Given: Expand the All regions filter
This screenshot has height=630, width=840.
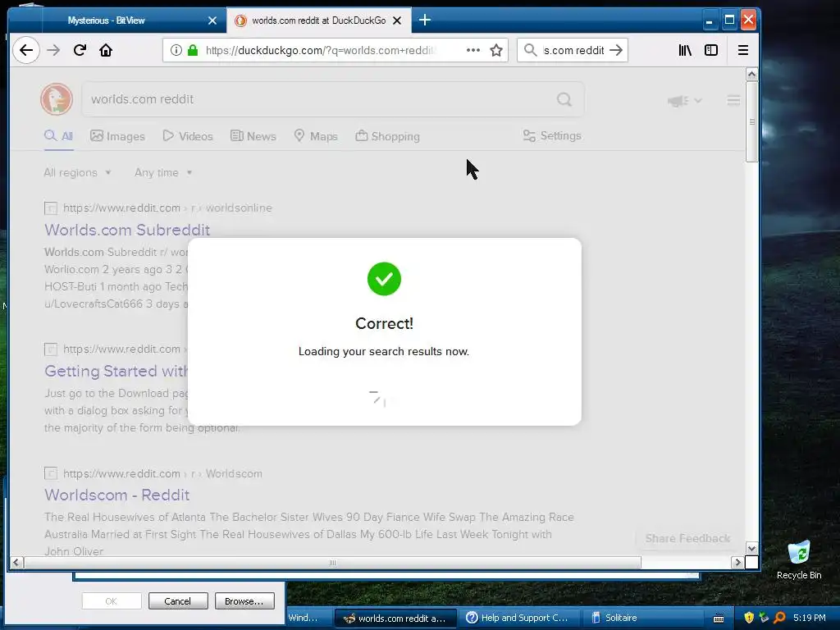Looking at the screenshot, I should 77,172.
